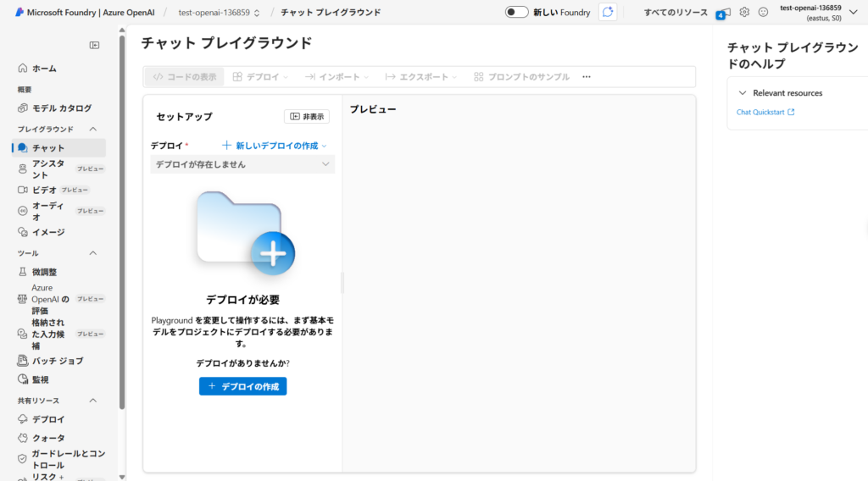Click the 微調整 flask icon

[x=23, y=272]
